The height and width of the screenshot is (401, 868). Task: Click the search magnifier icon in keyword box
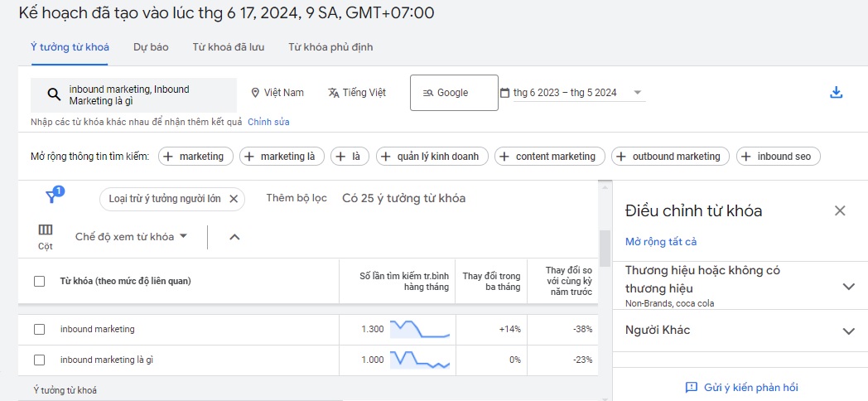(x=54, y=94)
